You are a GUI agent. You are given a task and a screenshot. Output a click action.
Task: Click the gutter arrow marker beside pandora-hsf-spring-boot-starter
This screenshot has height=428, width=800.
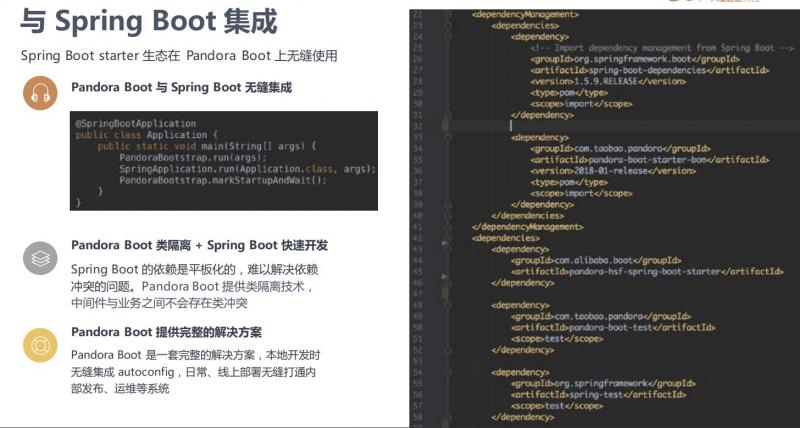[445, 276]
